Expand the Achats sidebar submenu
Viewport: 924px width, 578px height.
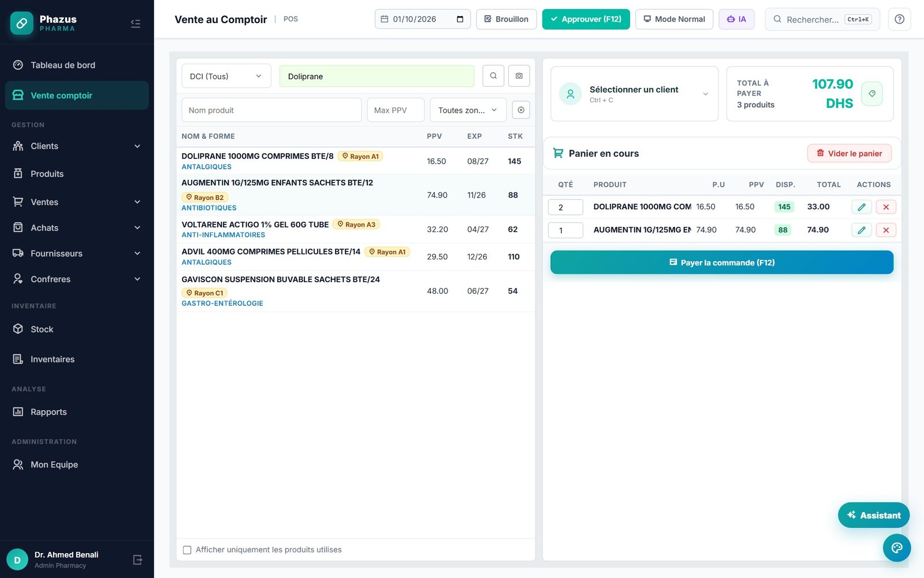pyautogui.click(x=77, y=228)
